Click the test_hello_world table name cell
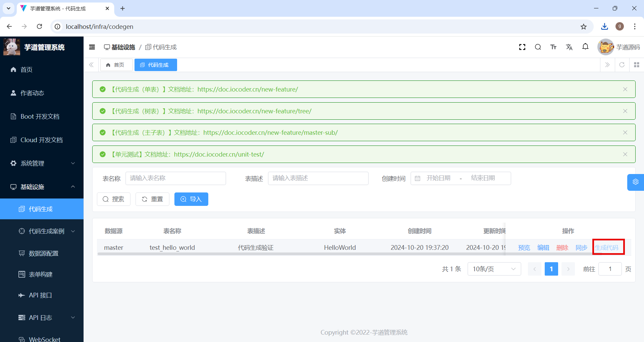644x342 pixels. click(x=172, y=247)
